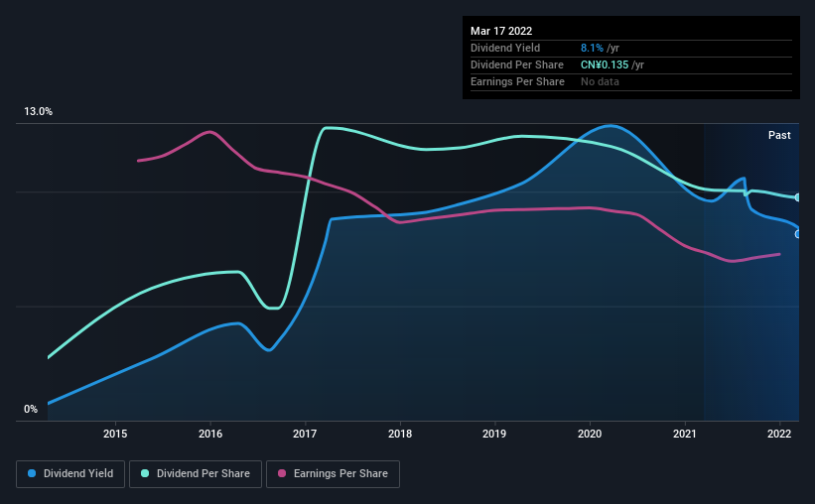
Task: Click the blue Dividend Yield legend dot
Action: click(x=32, y=473)
